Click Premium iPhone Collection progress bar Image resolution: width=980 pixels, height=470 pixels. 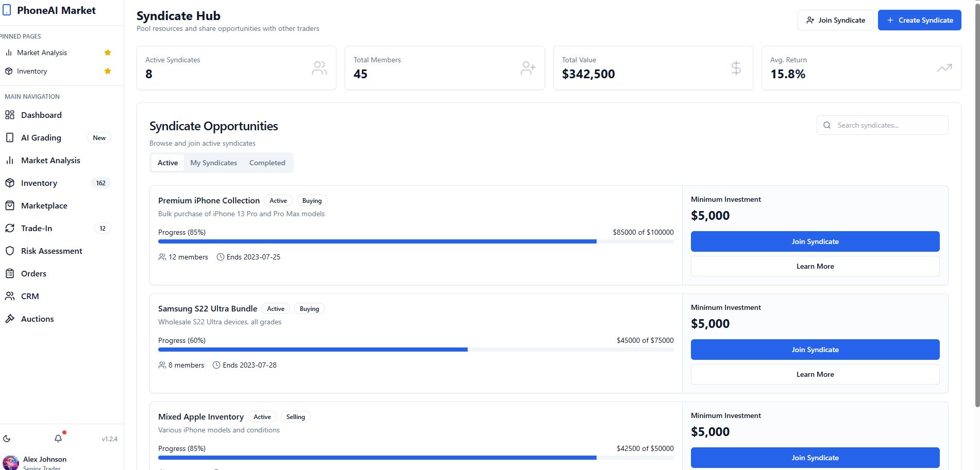coord(416,241)
